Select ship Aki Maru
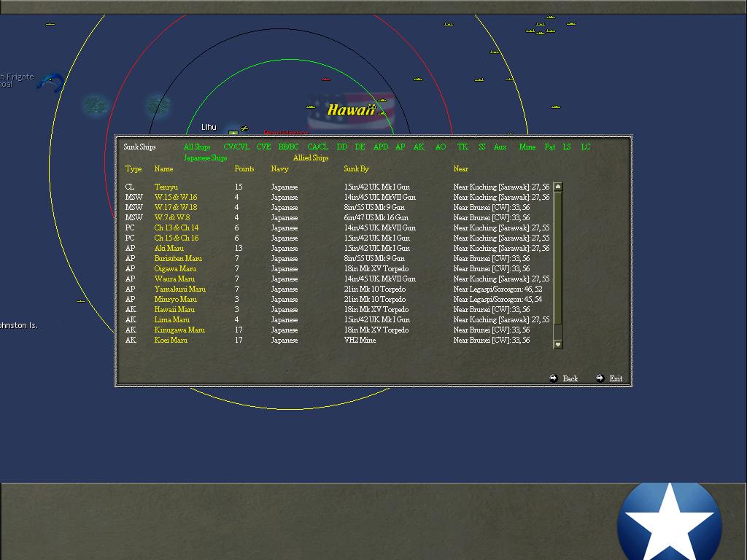 pos(169,248)
